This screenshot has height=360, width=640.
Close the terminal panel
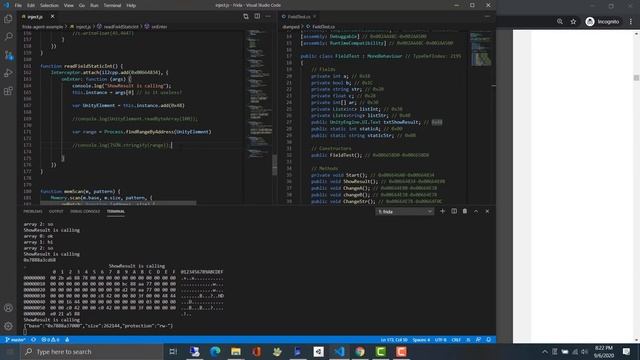487,211
